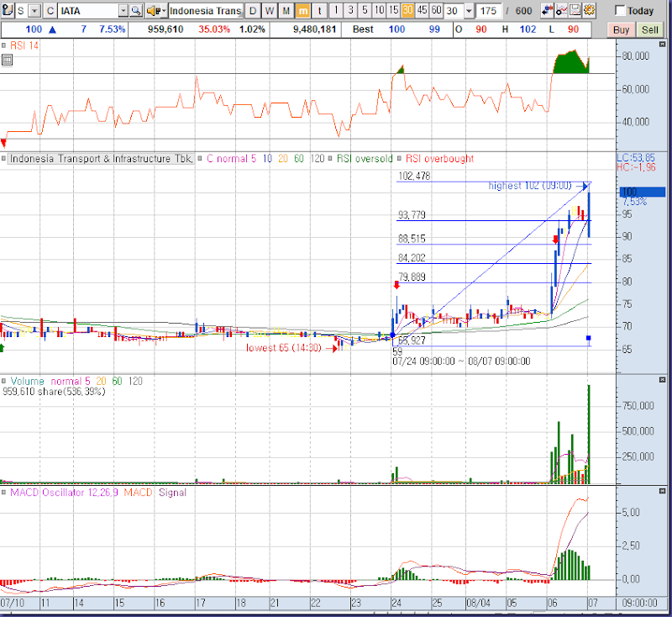
Task: Switch chart to Monthly (M) period
Action: coord(286,11)
